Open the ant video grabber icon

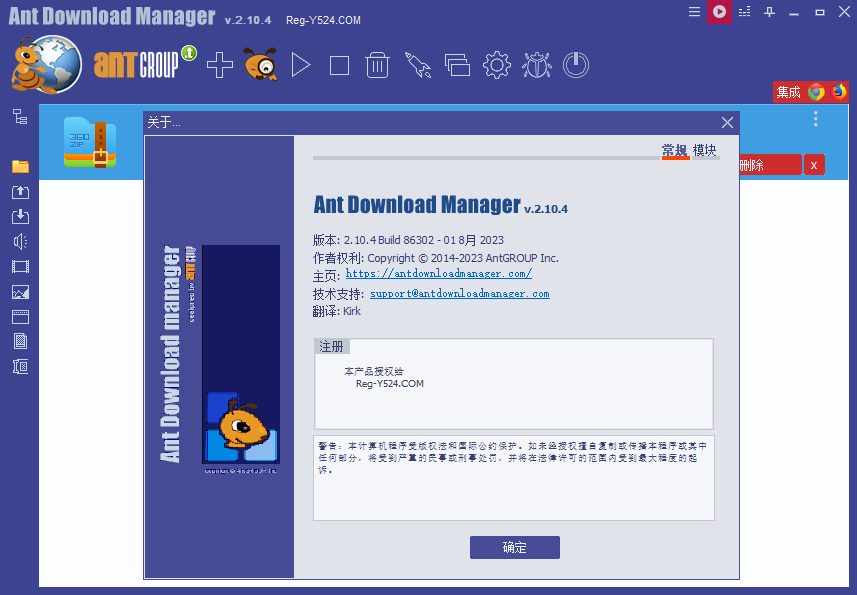pos(260,64)
